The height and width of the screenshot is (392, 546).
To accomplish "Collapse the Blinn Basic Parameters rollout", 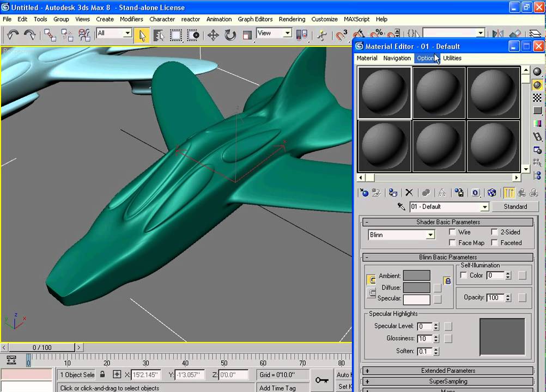I will coord(448,257).
